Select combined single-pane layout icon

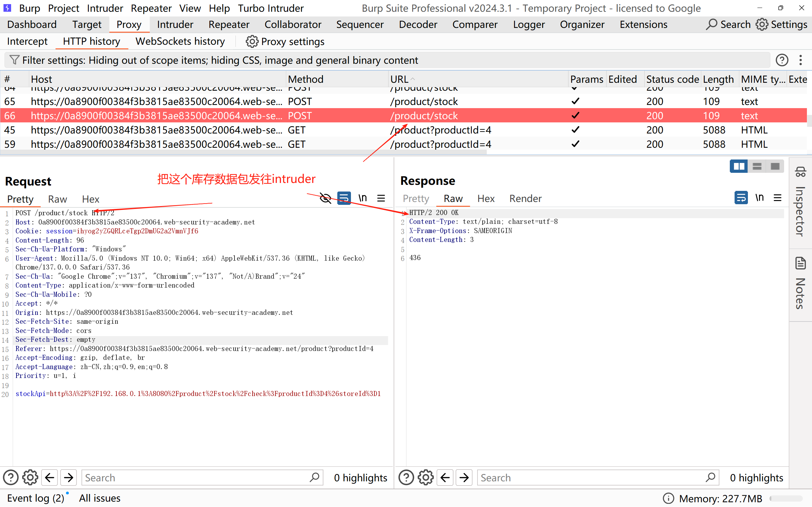coord(775,166)
